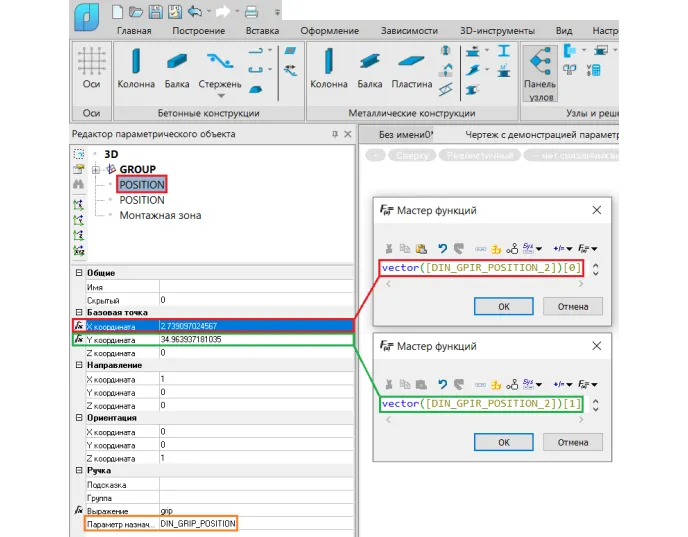Click Отмена in the [0] formula dialog

point(573,306)
